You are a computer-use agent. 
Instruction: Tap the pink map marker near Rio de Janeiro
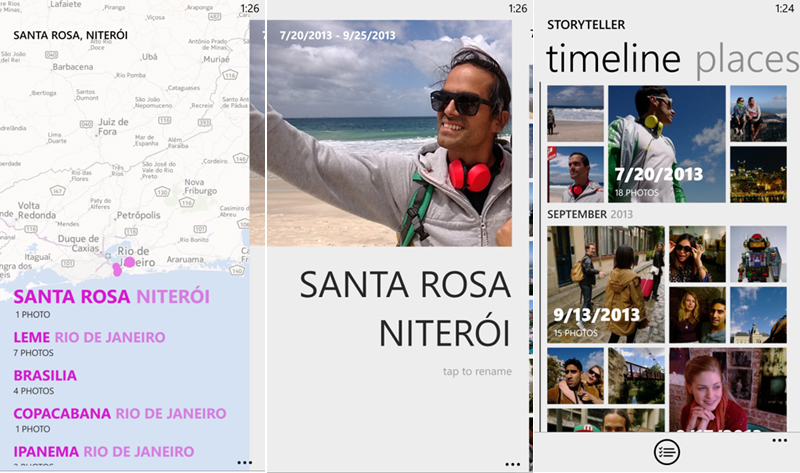tap(128, 262)
